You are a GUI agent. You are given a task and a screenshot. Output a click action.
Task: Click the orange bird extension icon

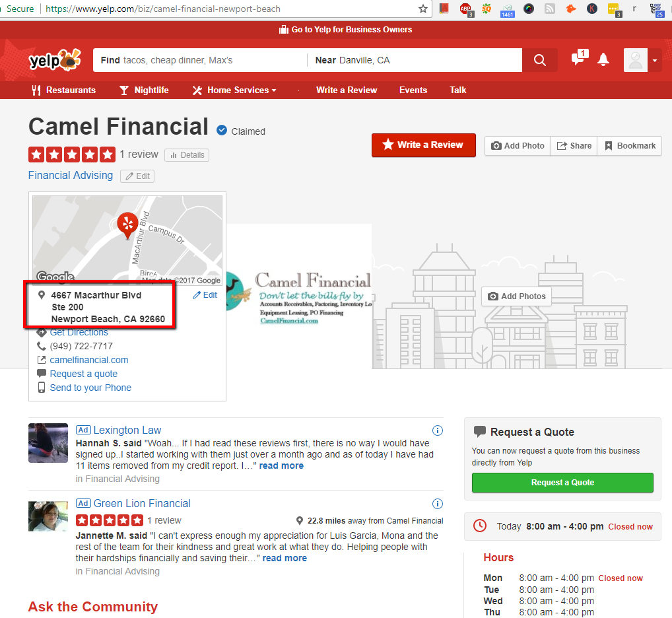[571, 9]
